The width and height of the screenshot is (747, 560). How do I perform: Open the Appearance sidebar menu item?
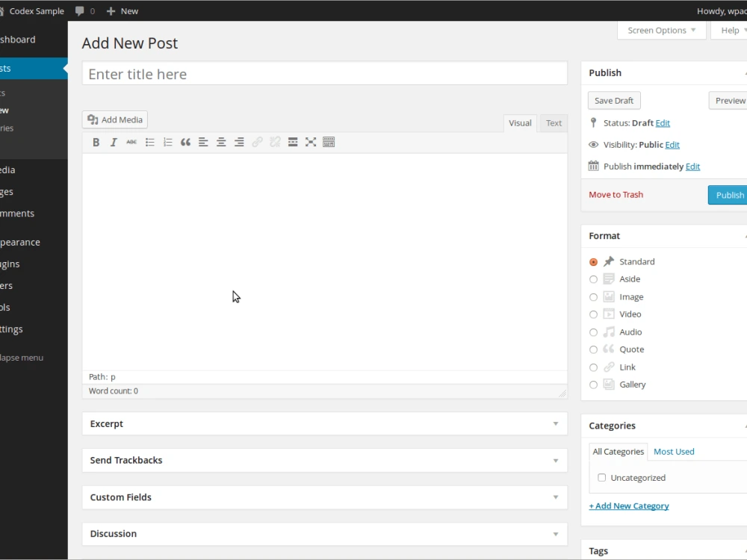(x=34, y=242)
